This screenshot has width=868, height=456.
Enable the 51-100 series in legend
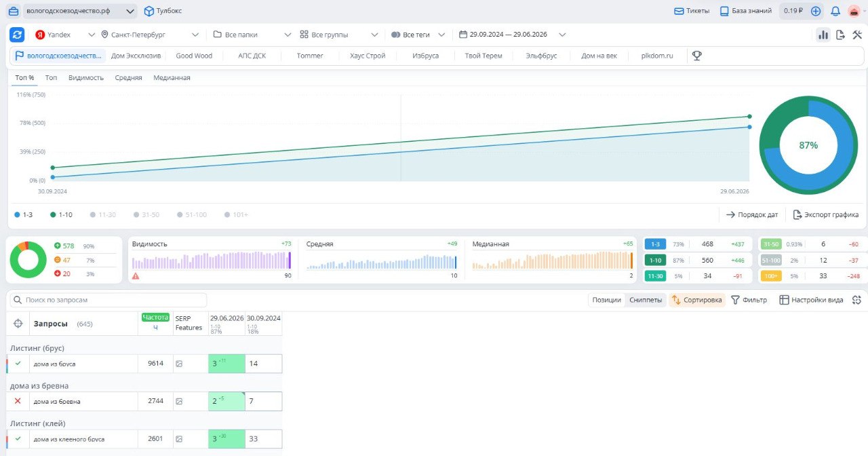(x=192, y=214)
